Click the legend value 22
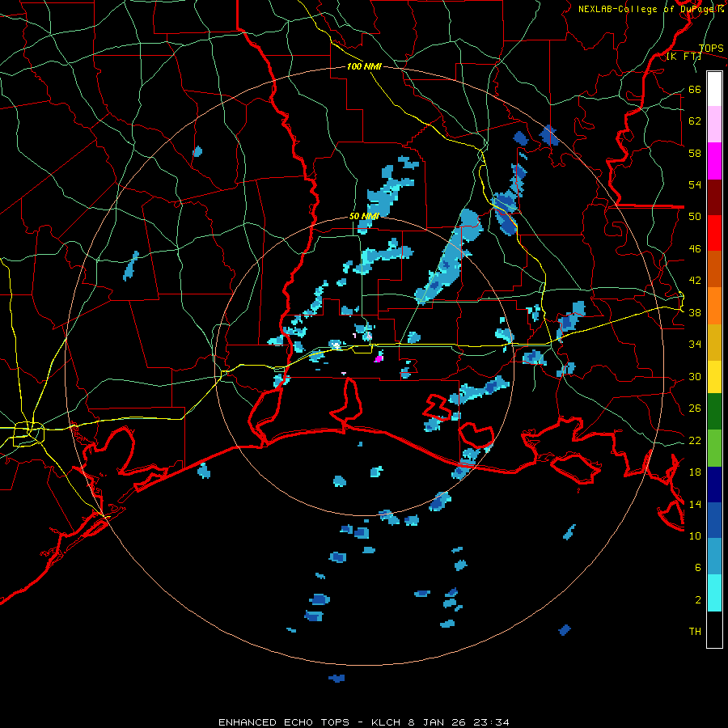 (x=695, y=440)
